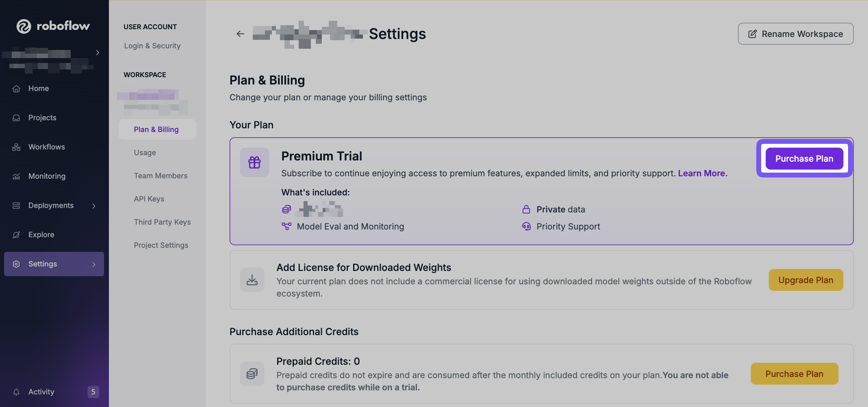The image size is (868, 407).
Task: Click the Rename Workspace button
Action: click(x=795, y=34)
